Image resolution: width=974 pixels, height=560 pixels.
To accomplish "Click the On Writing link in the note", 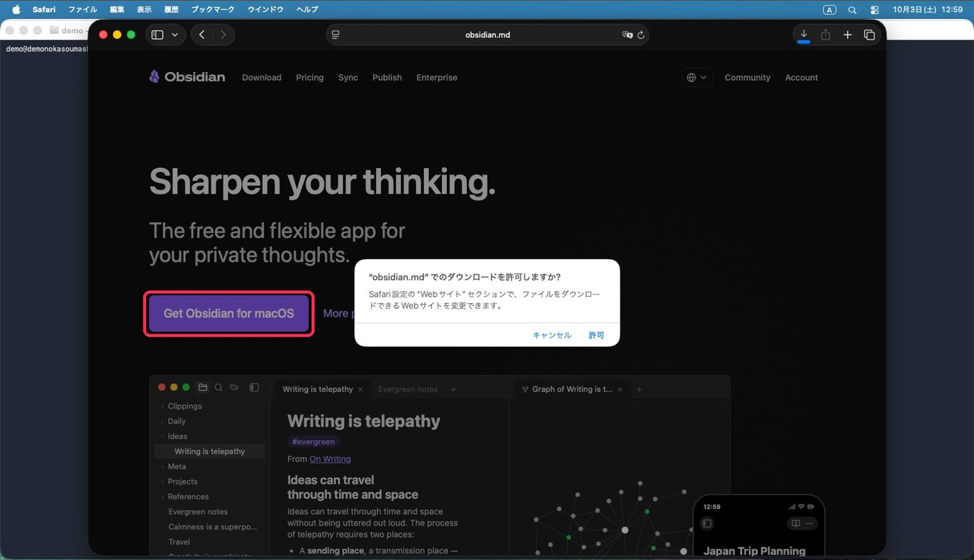I will (x=330, y=459).
